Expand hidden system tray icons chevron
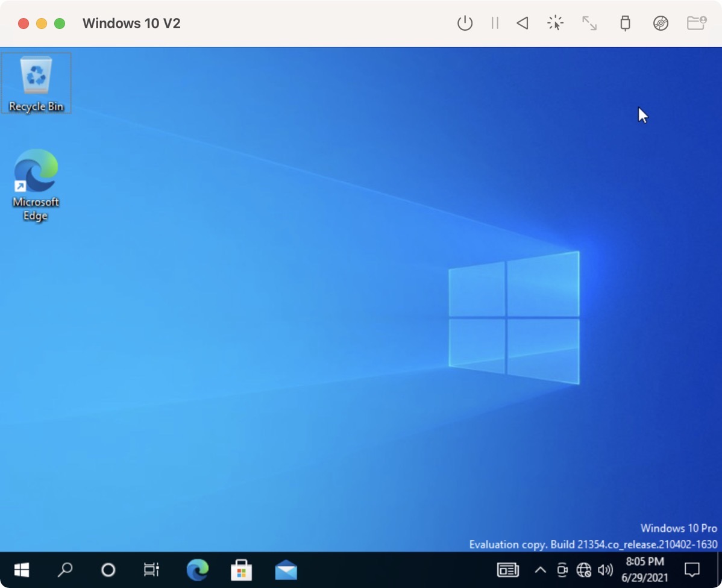The width and height of the screenshot is (722, 588). coord(540,569)
